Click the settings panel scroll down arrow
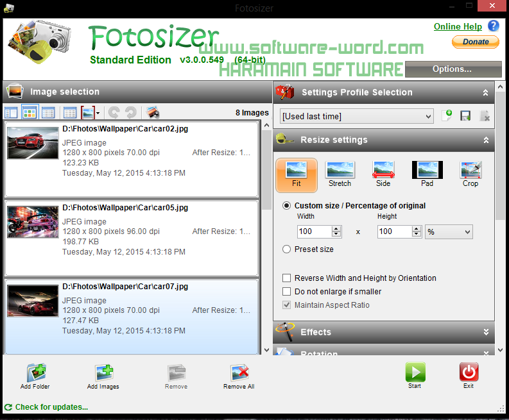 point(500,350)
